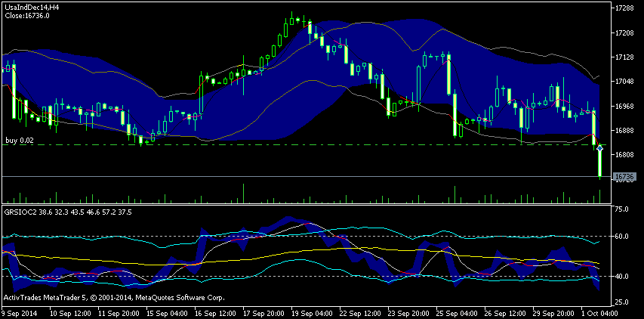Viewport: 644px width, 319px height.
Task: Click the 75.0 indicator scale value
Action: pos(624,209)
